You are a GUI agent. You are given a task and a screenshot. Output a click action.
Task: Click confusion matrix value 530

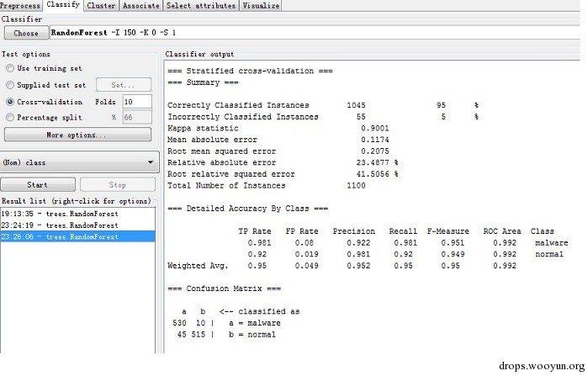[x=179, y=323]
